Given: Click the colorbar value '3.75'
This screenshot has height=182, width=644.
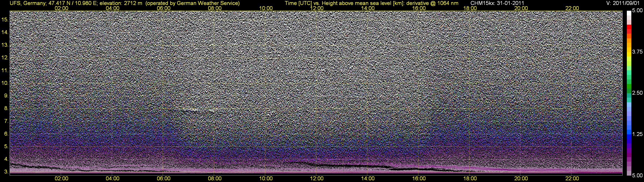Looking at the screenshot, I should [x=637, y=52].
